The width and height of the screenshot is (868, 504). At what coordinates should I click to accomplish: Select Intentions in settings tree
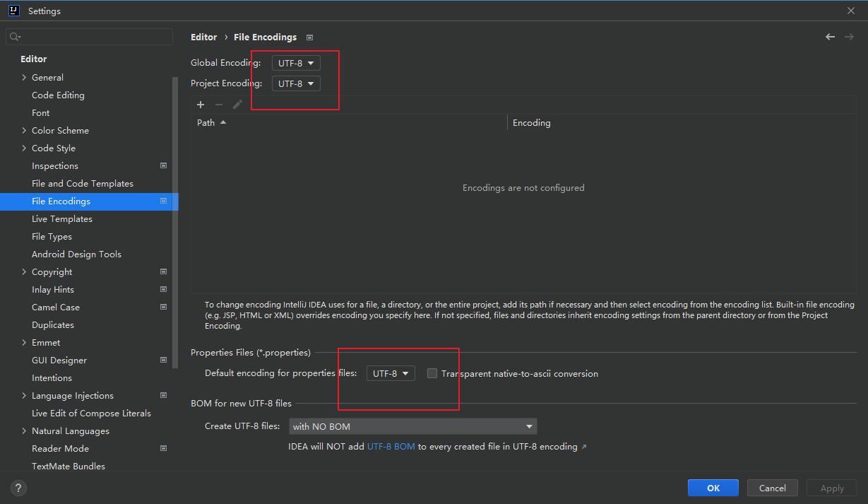(52, 378)
